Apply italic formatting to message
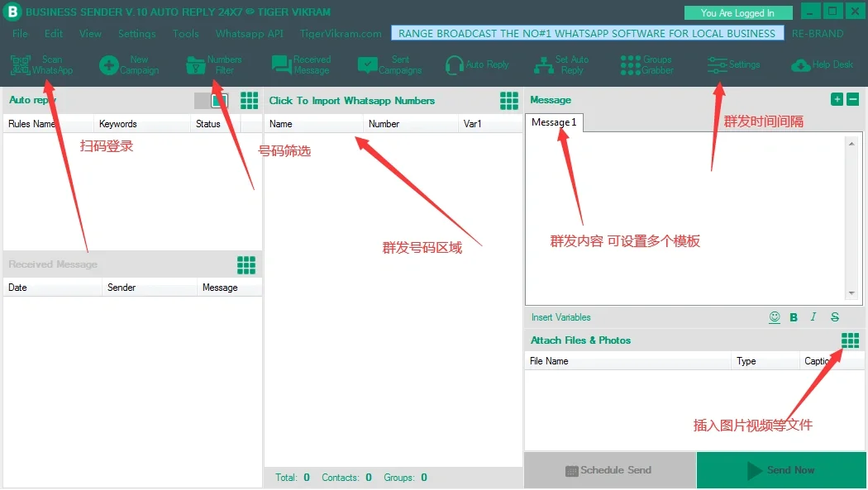 tap(813, 317)
